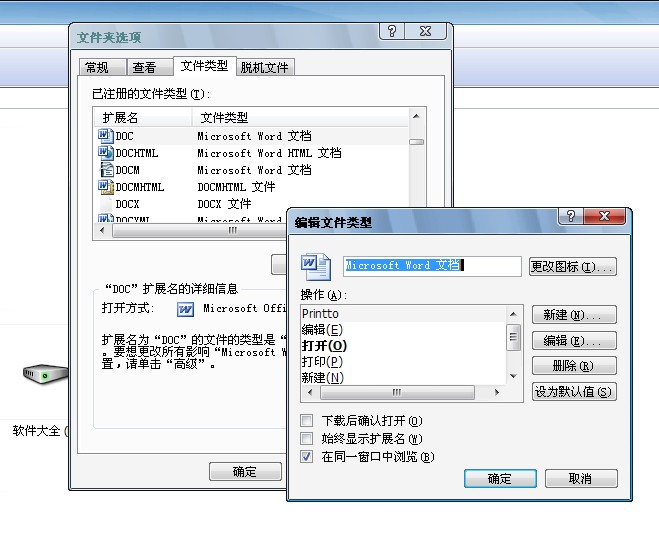Switch to the 查看 tab
Image resolution: width=659 pixels, height=533 pixels.
click(x=150, y=67)
